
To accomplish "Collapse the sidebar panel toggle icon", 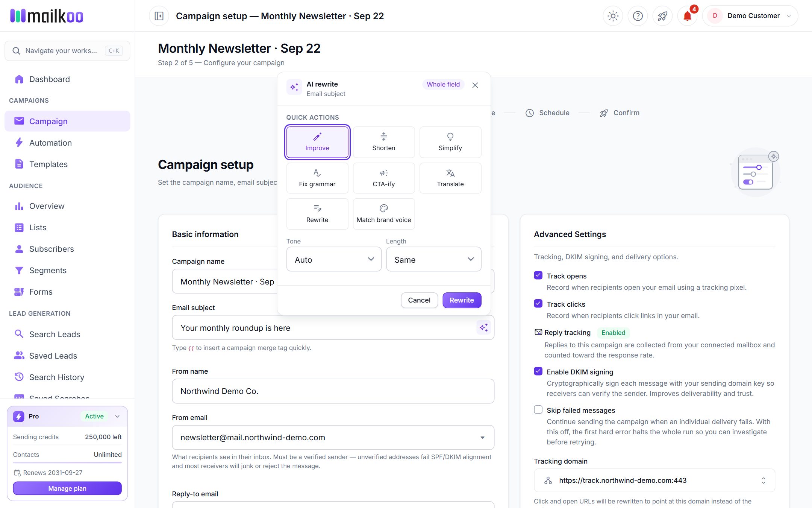I will 159,16.
